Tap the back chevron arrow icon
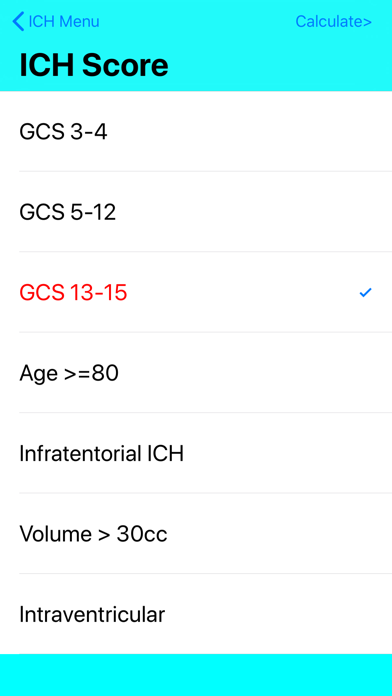The image size is (392, 696). (x=18, y=21)
